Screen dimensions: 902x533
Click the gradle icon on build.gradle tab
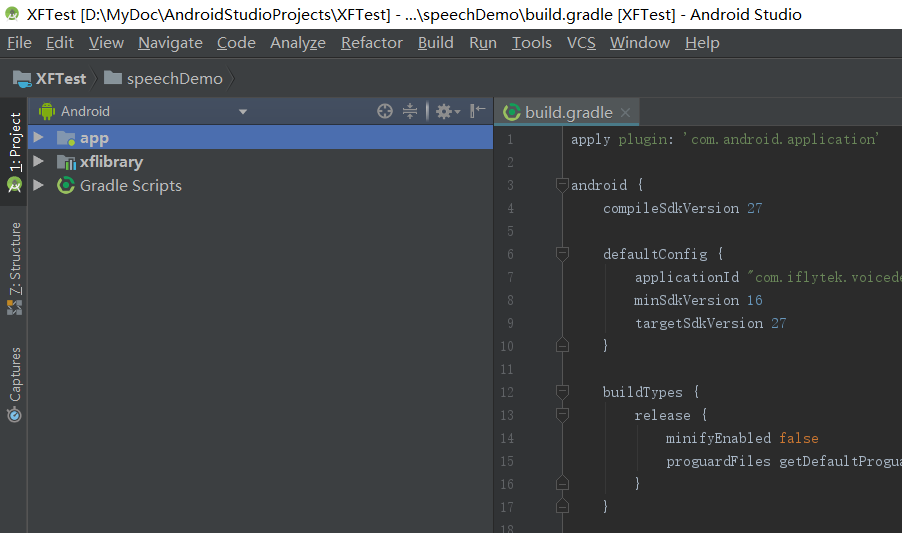[x=511, y=112]
